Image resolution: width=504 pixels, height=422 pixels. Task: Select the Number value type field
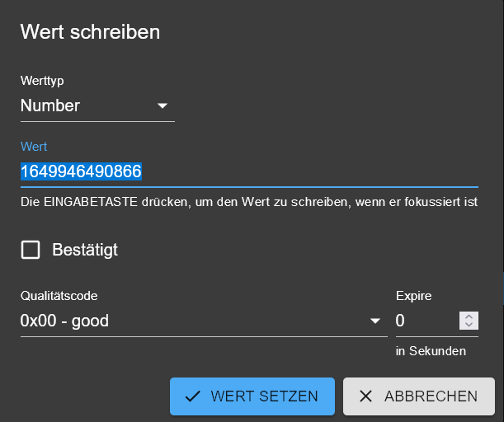pos(82,105)
